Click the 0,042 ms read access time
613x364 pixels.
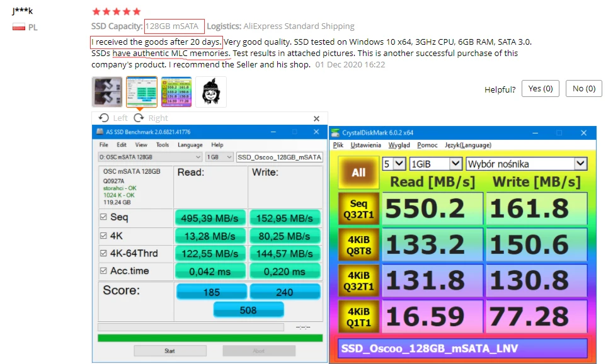point(210,271)
